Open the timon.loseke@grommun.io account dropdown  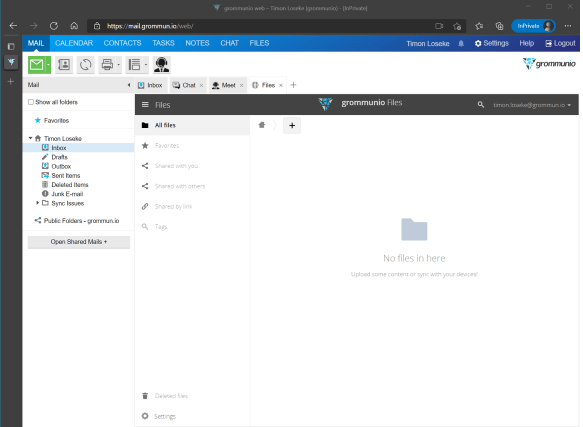coord(532,105)
